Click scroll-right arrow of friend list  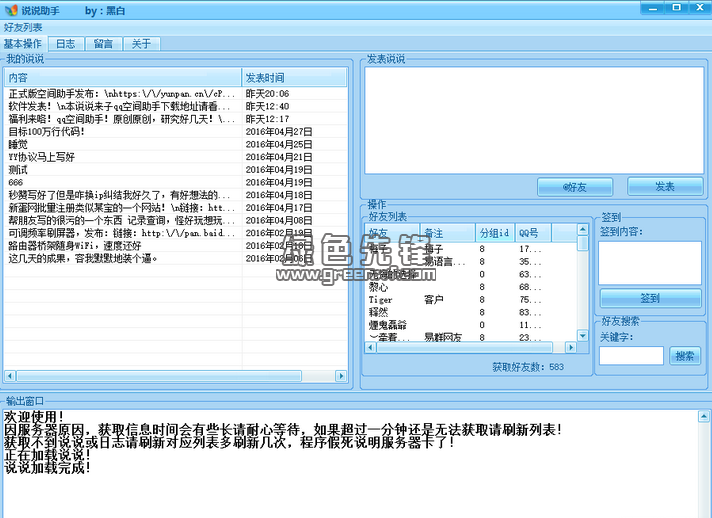(x=571, y=347)
